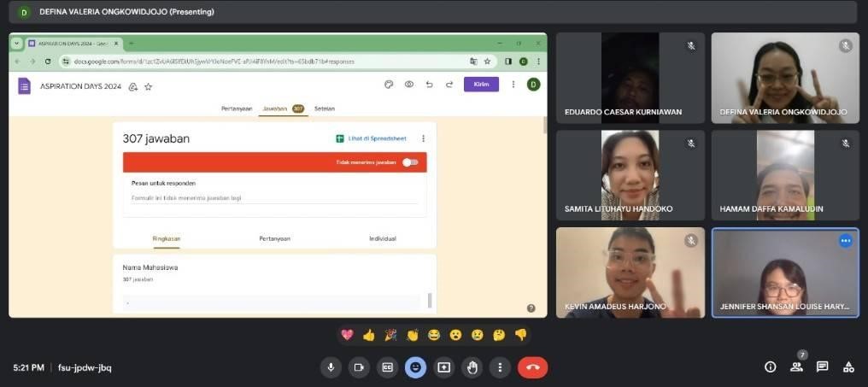The width and height of the screenshot is (868, 387).
Task: Preview the form with eye icon
Action: 409,85
